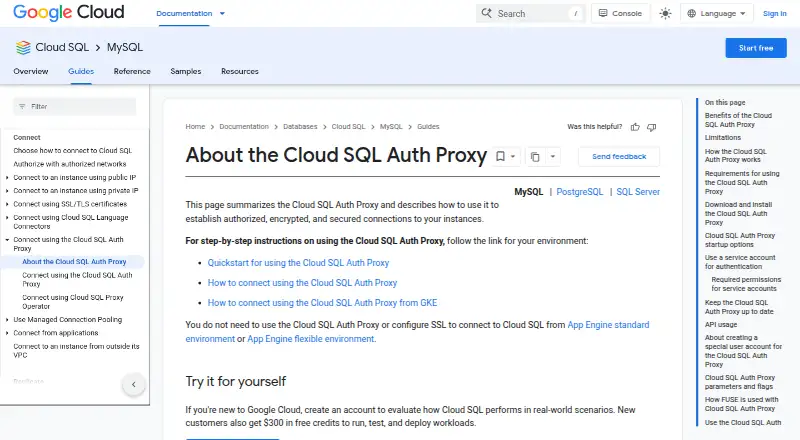Open the Reference tab
This screenshot has height=440, width=800.
point(132,71)
